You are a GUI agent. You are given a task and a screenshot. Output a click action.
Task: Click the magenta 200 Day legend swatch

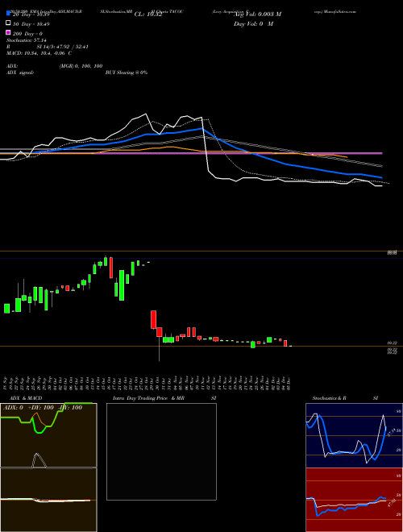[x=8, y=32]
